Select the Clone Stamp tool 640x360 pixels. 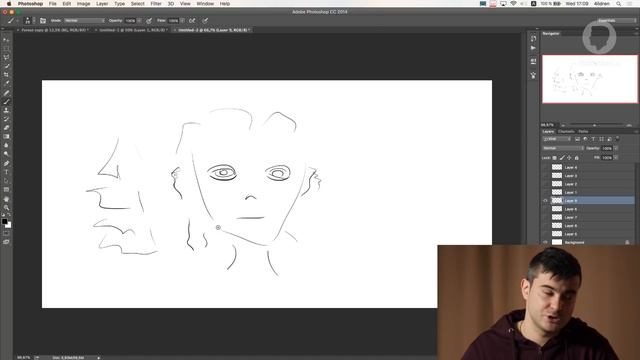click(x=6, y=110)
